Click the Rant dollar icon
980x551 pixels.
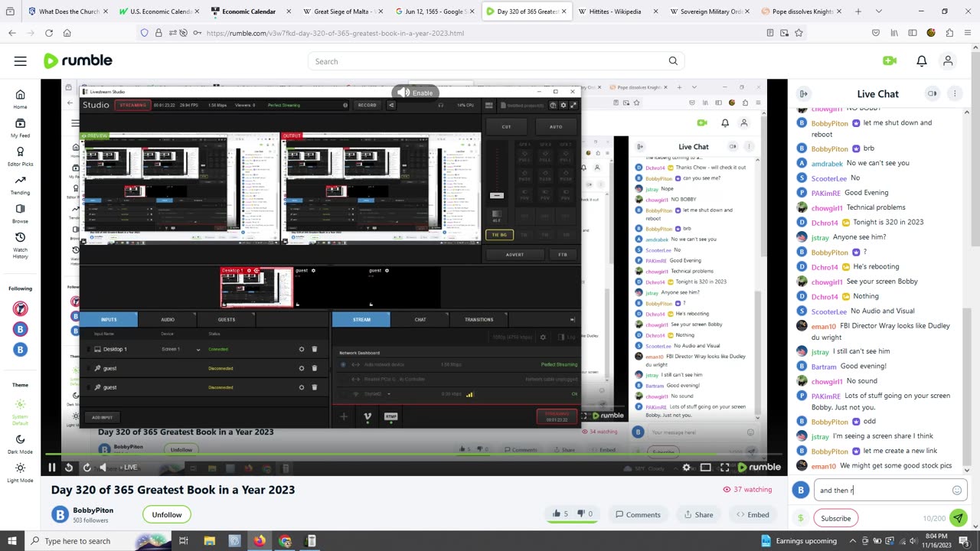[x=801, y=518]
